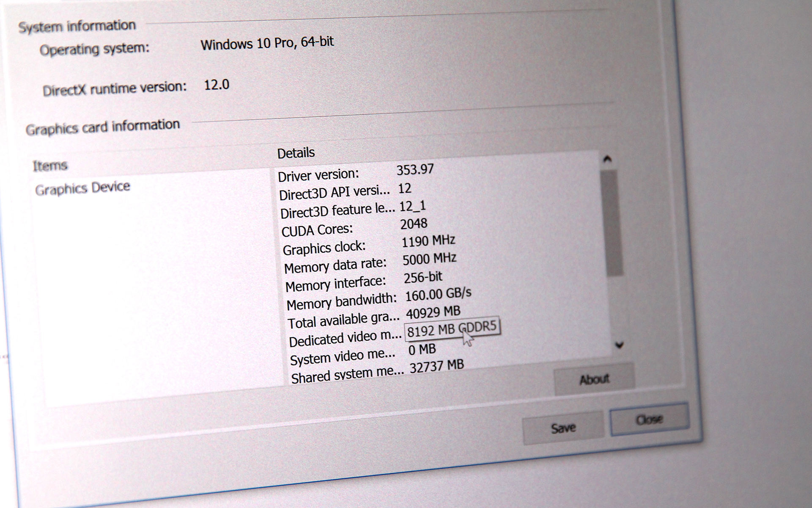Select the Total available graphics memory row

(x=343, y=320)
